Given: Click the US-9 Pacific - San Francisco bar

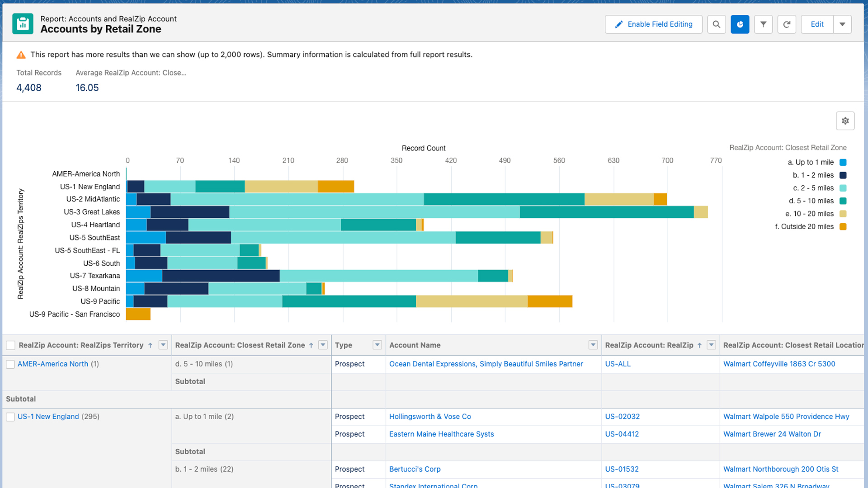Looking at the screenshot, I should (138, 314).
